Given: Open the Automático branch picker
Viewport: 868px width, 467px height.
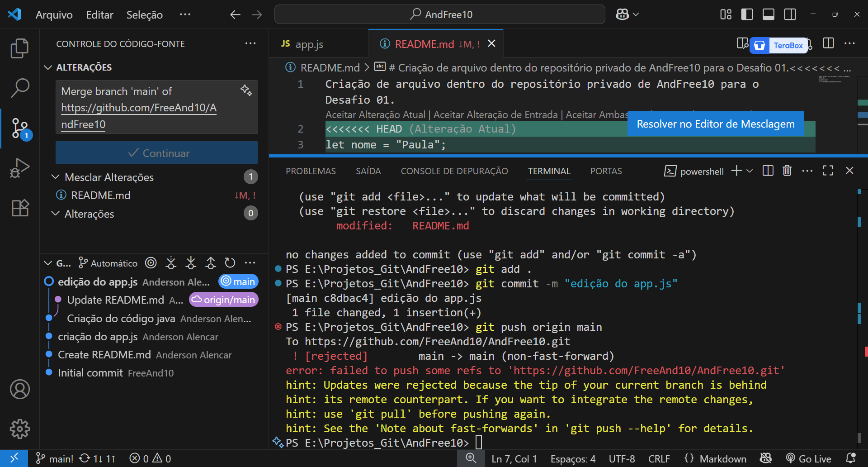Looking at the screenshot, I should pos(108,263).
